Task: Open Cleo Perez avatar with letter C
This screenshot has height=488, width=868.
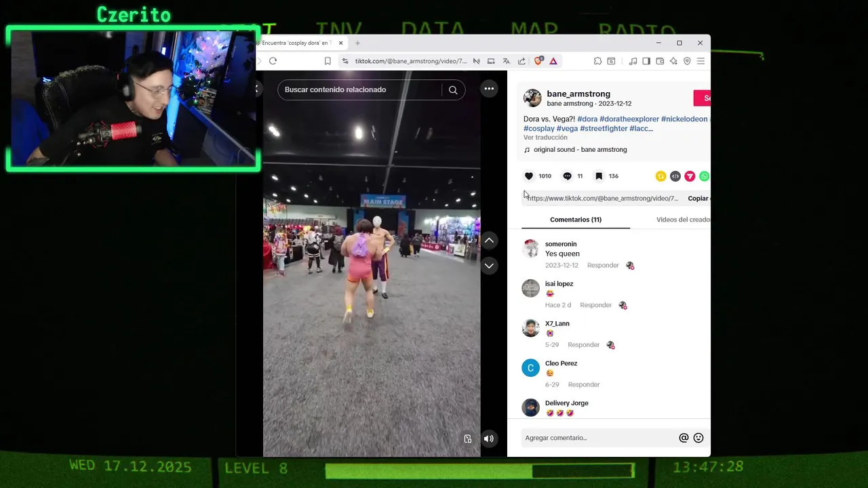Action: coord(531,368)
